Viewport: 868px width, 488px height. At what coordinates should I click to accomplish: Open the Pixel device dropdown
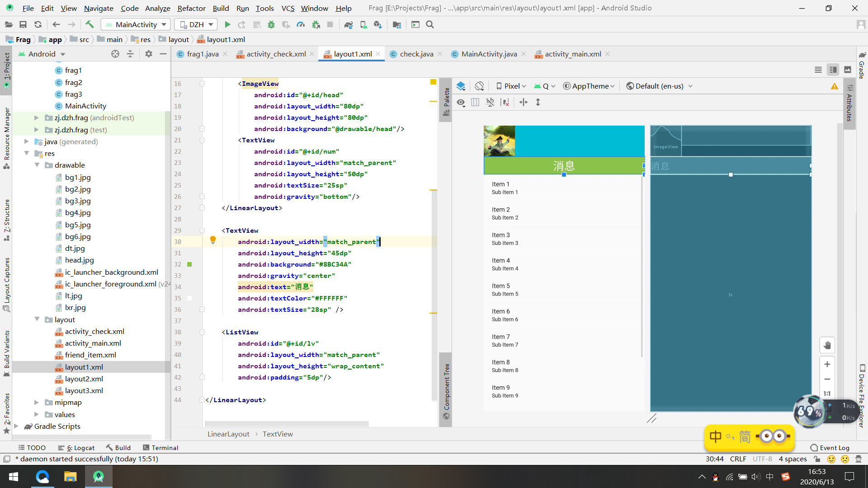click(x=510, y=86)
